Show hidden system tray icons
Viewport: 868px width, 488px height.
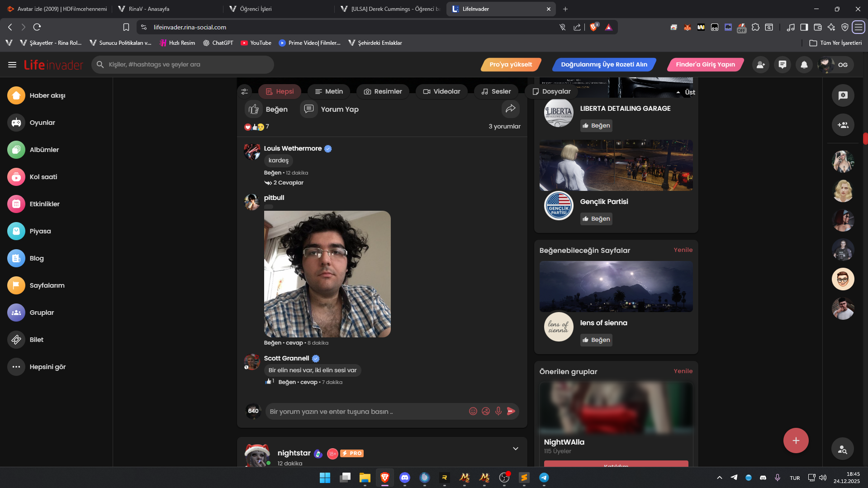[720, 478]
